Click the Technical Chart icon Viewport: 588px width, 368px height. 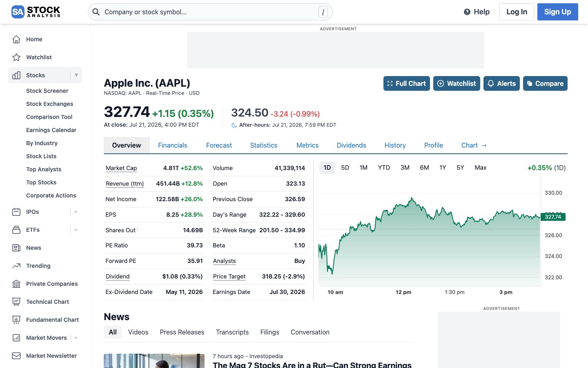pos(16,302)
